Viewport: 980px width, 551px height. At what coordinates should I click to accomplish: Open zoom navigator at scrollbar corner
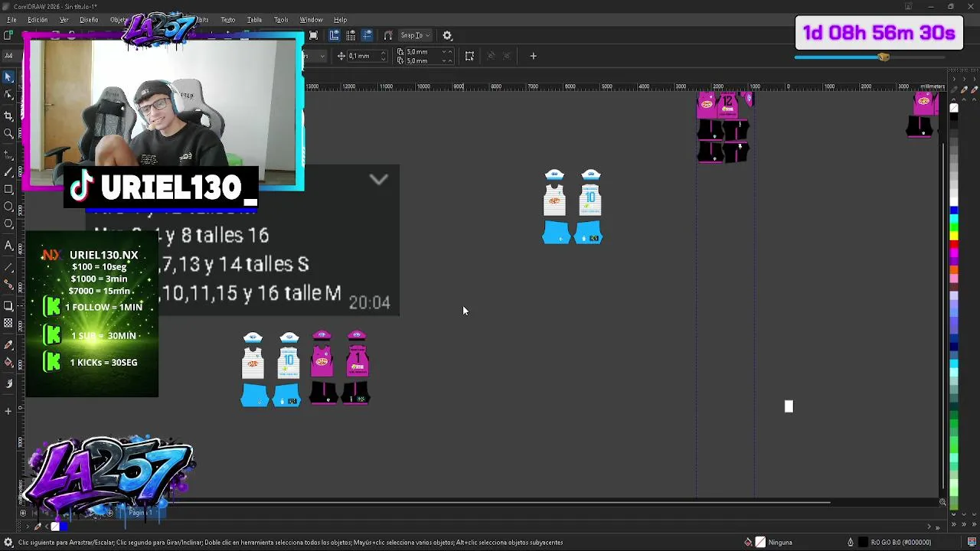pos(942,503)
